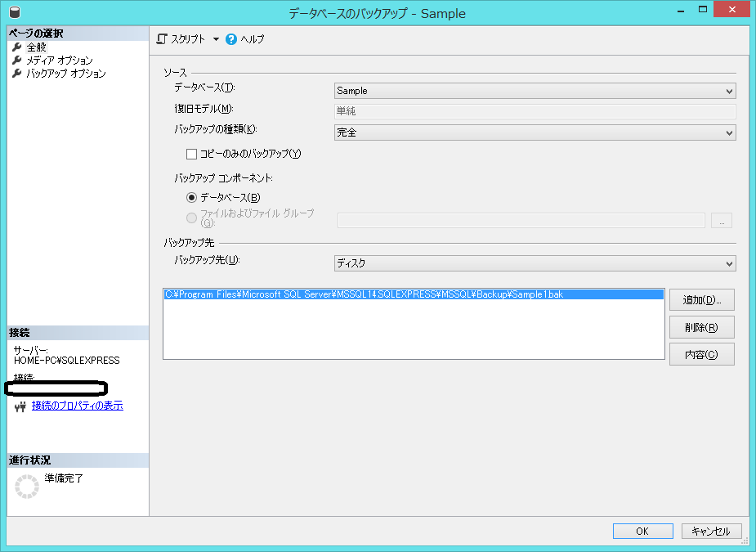Viewport: 756px width, 552px height.
Task: Click the script icon in toolbar
Action: [162, 38]
